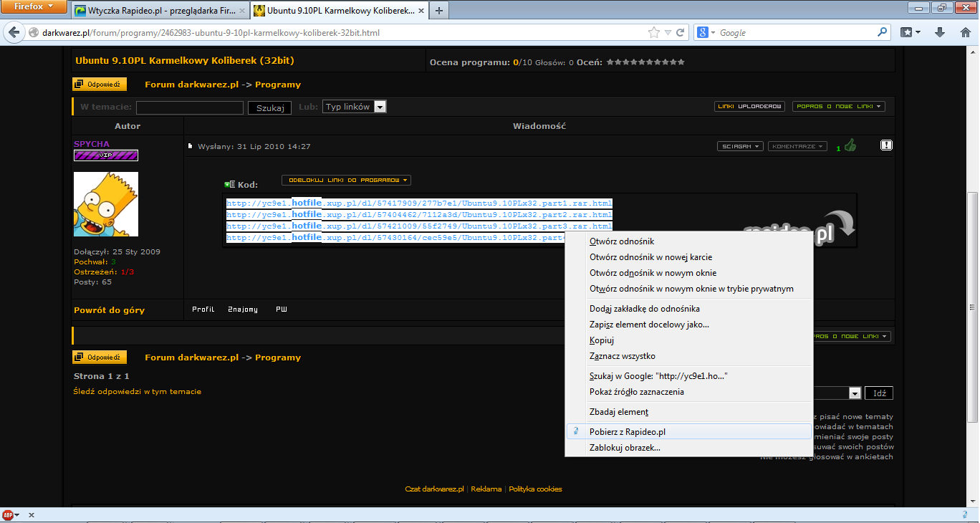This screenshot has height=523, width=980.
Task: Click the Rapideo icon in the add-on bar
Action: [x=965, y=515]
